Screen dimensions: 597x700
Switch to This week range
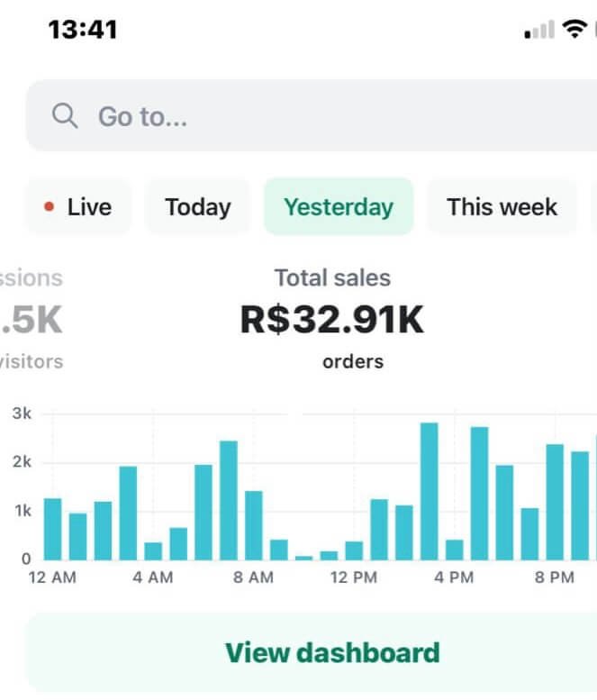pyautogui.click(x=502, y=207)
